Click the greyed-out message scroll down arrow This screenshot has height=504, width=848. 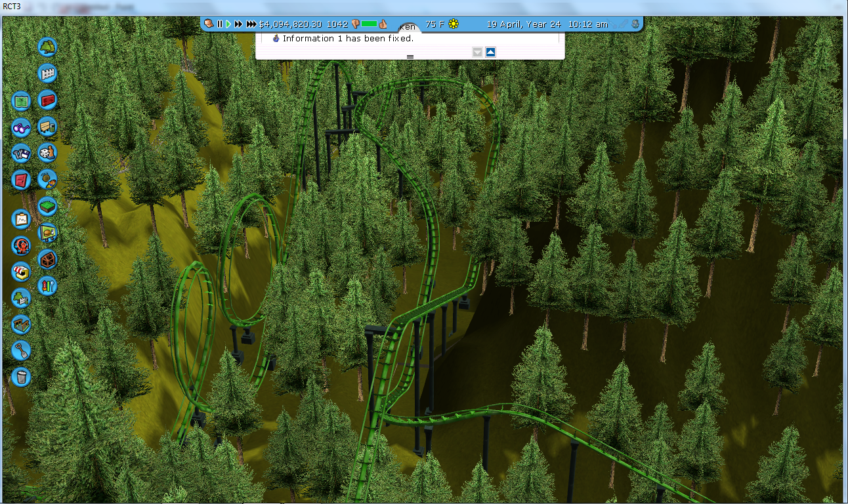click(x=477, y=52)
